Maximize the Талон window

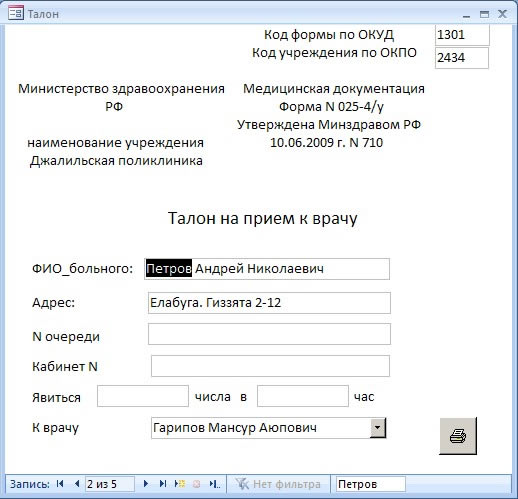484,14
